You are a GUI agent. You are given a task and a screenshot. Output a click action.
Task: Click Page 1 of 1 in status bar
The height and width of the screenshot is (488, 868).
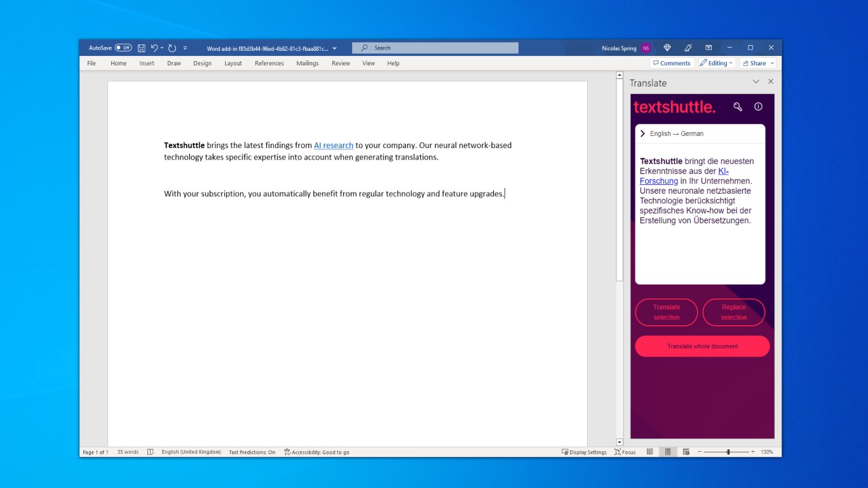click(95, 452)
